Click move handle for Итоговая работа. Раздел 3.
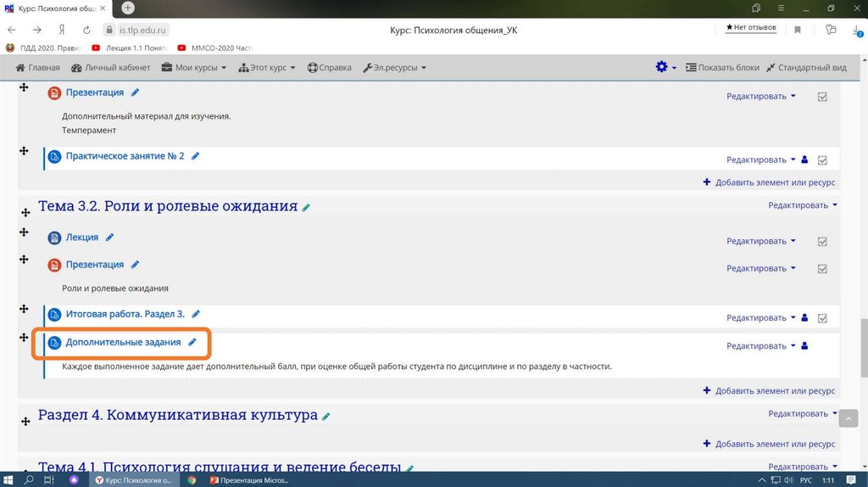 (24, 309)
